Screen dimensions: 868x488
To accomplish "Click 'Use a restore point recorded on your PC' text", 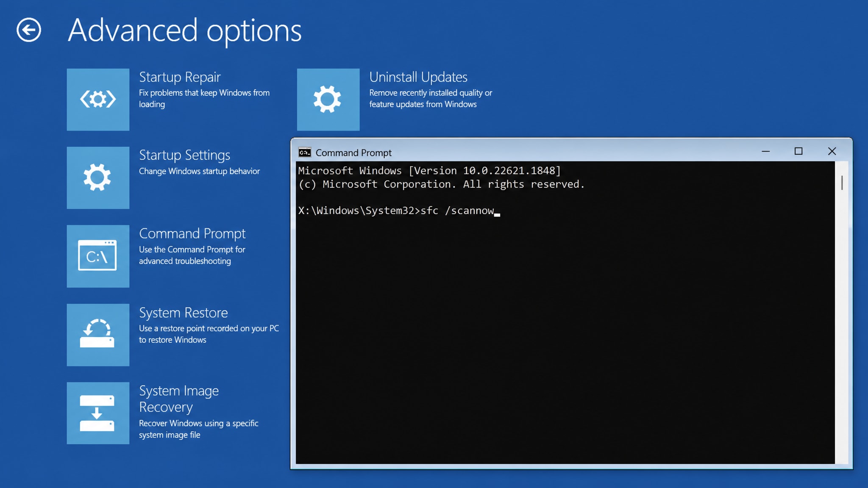I will click(x=209, y=334).
